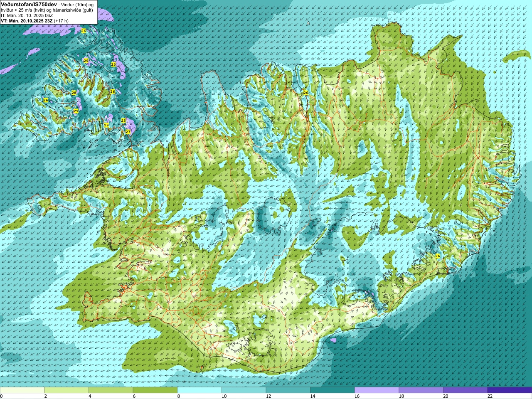532x399 pixels.
Task: Pick the aqua 10–12 m/s legend swatch
Action: point(244,390)
